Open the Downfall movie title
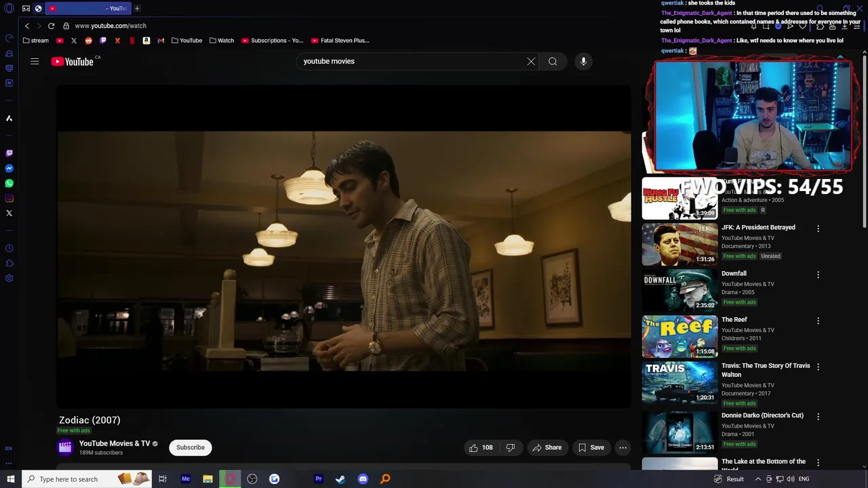Viewport: 868px width, 488px height. coord(734,273)
